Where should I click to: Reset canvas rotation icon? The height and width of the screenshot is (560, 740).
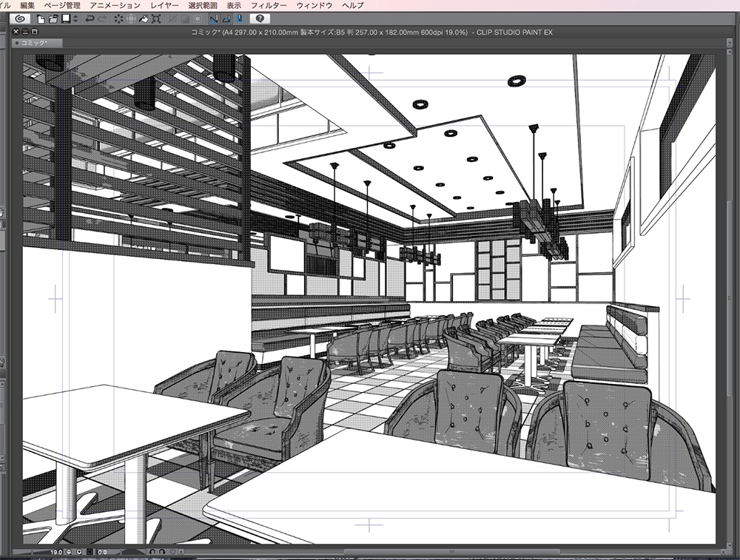pyautogui.click(x=172, y=552)
